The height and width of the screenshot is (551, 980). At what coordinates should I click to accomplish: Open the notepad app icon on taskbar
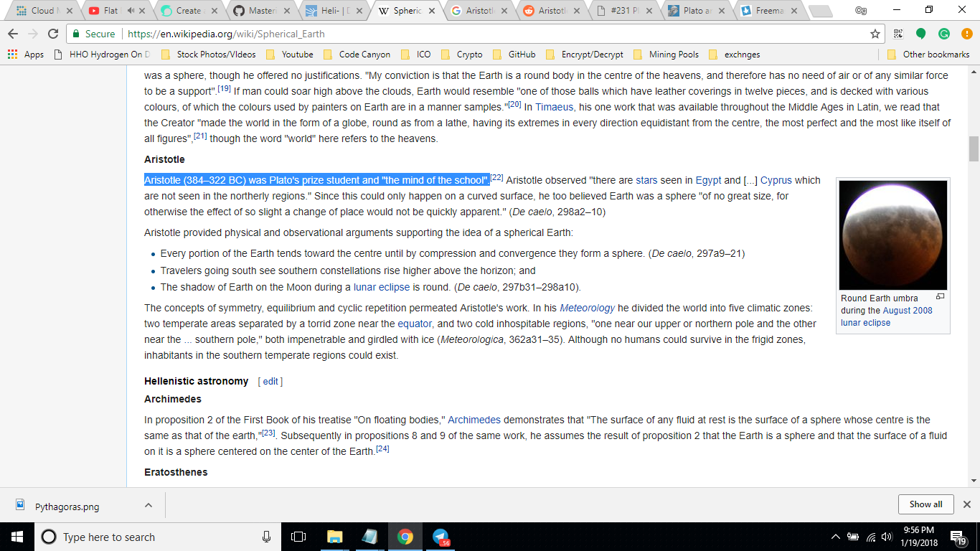pyautogui.click(x=369, y=537)
